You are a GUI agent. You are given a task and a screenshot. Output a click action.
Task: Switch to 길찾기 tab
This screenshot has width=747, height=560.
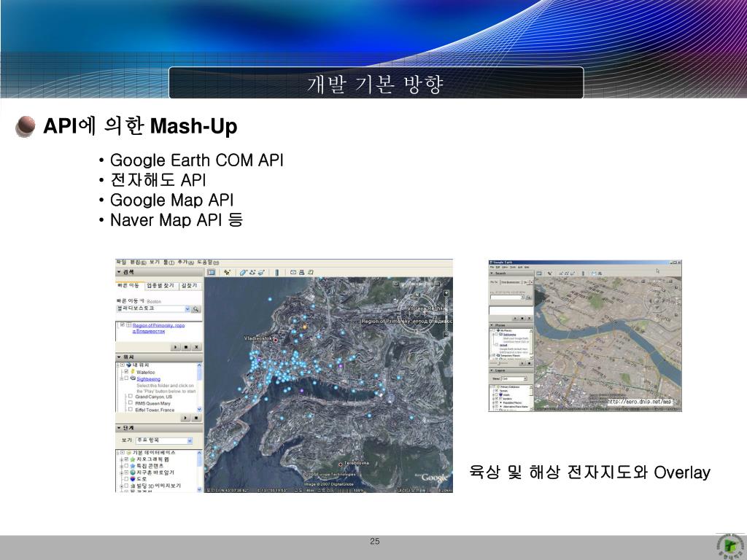pos(189,286)
